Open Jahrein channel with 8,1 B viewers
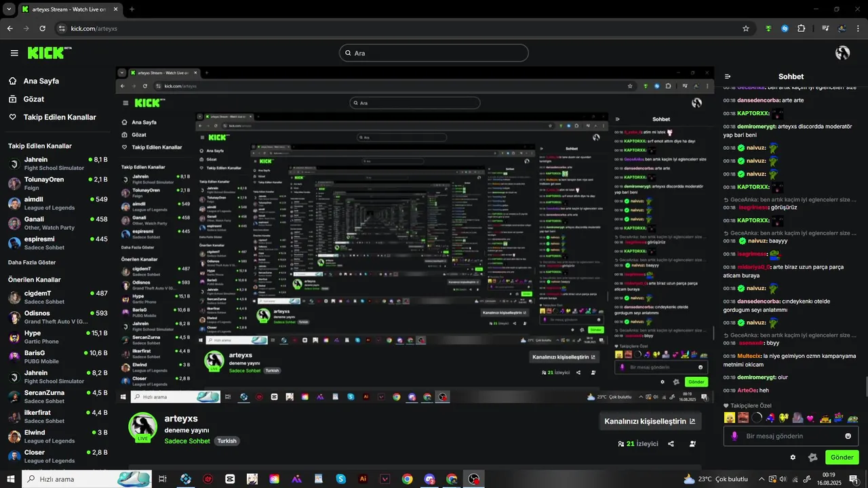Screen dimensions: 868x488 click(58, 164)
